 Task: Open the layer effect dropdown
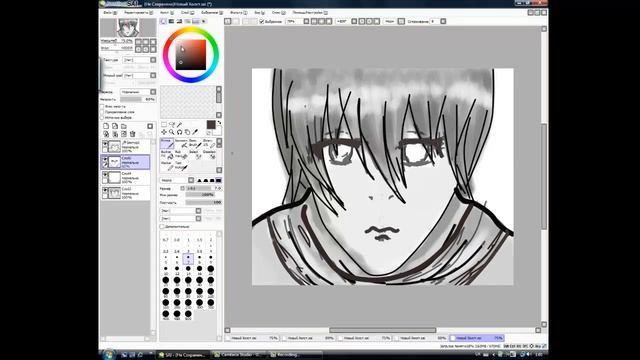pos(140,76)
